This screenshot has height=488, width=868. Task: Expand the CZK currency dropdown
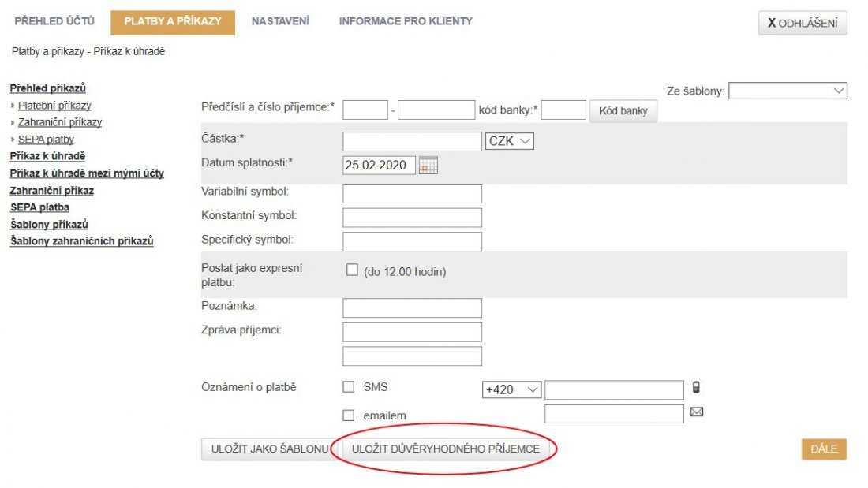[511, 141]
